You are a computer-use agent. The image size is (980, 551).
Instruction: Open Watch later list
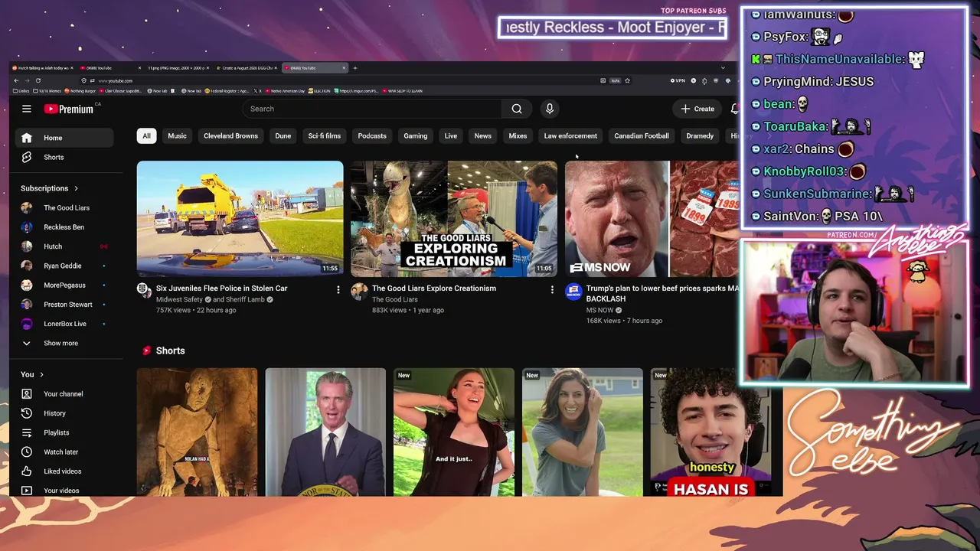(64, 452)
